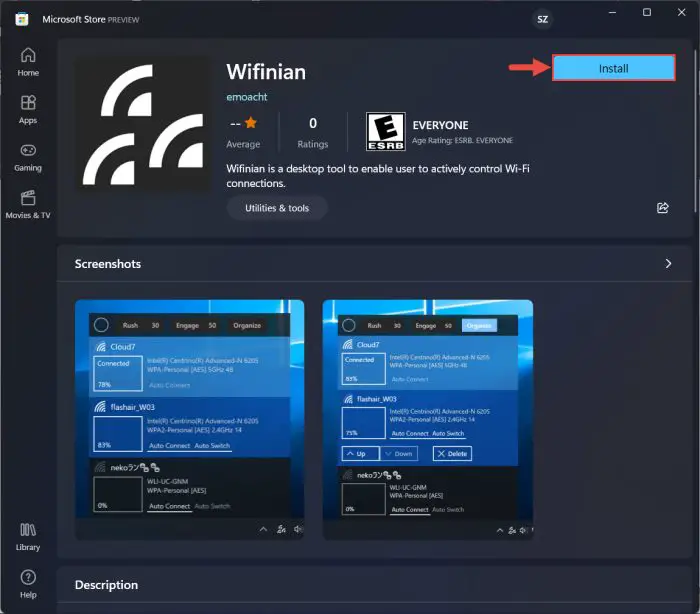Click the share icon
Viewport: 700px width, 614px height.
[663, 208]
